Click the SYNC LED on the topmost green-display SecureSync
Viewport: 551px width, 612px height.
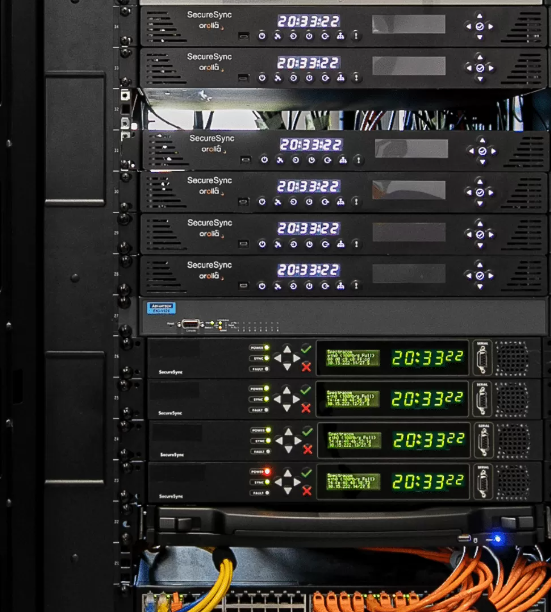[x=267, y=358]
